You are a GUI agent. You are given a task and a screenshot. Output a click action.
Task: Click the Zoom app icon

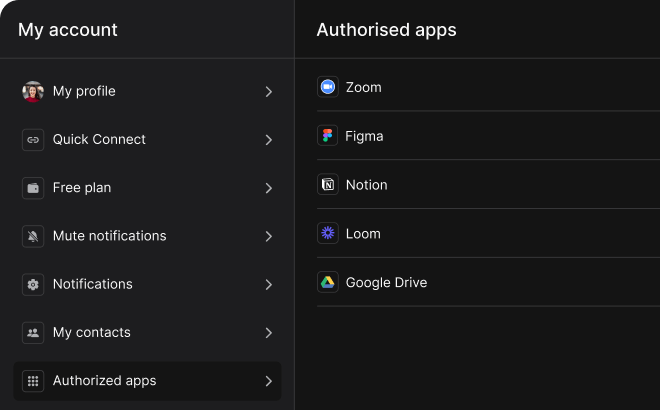coord(327,87)
